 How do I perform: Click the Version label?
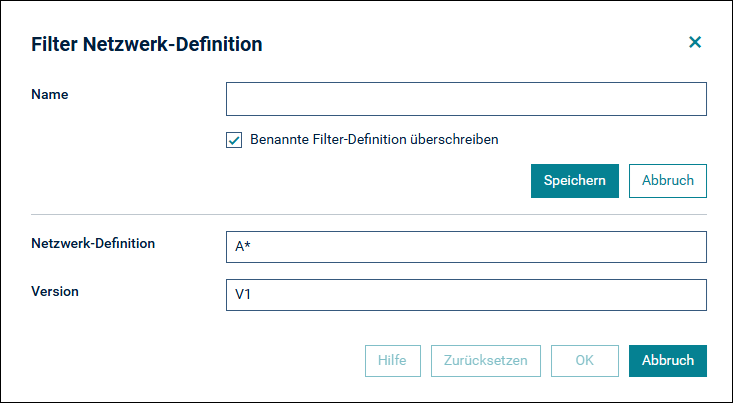coord(55,292)
